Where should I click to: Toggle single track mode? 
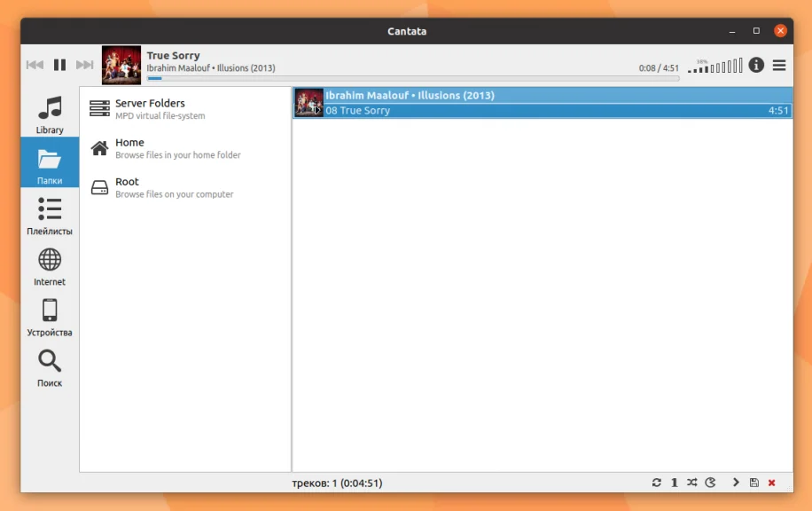pos(675,483)
